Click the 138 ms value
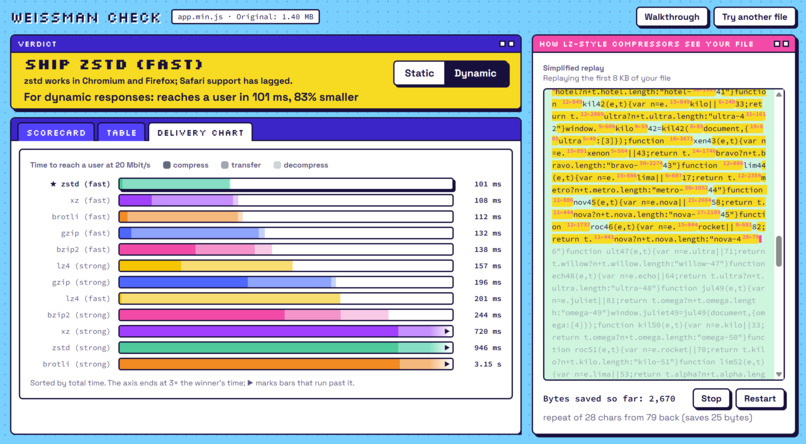This screenshot has height=444, width=806. pos(488,249)
